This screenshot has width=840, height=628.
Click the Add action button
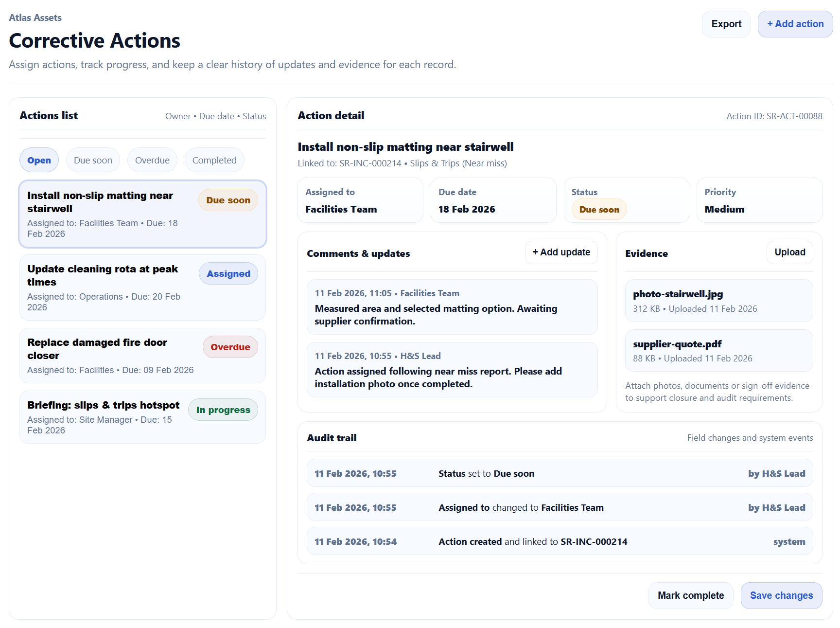coord(795,24)
